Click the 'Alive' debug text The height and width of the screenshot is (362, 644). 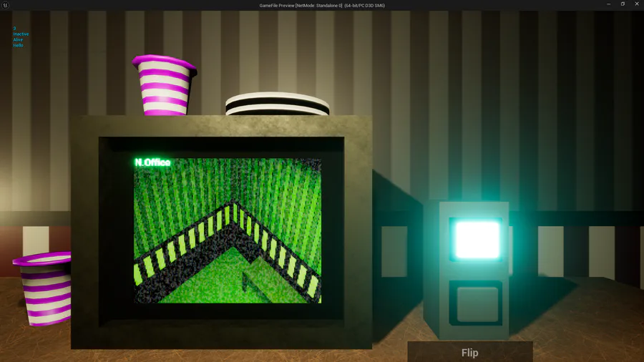(x=18, y=40)
